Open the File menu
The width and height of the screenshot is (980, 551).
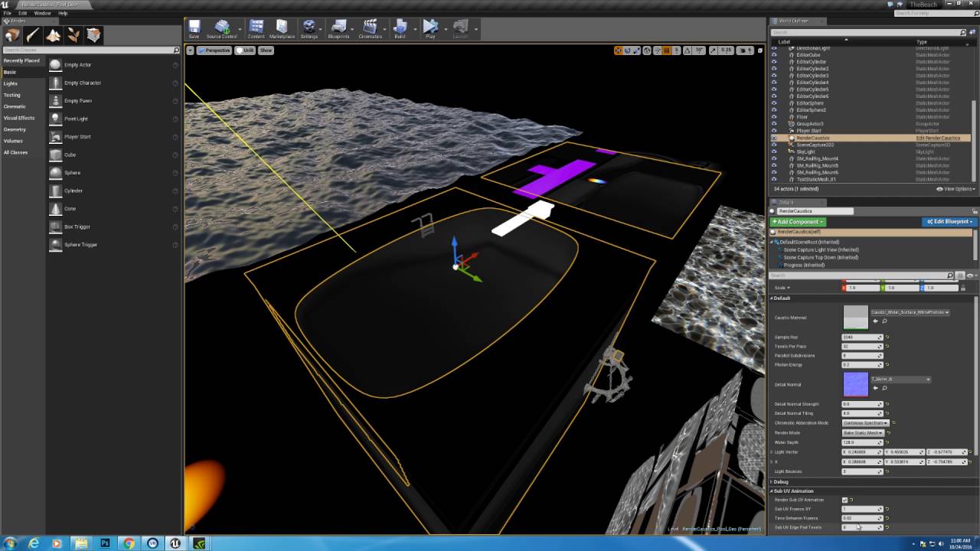point(8,13)
